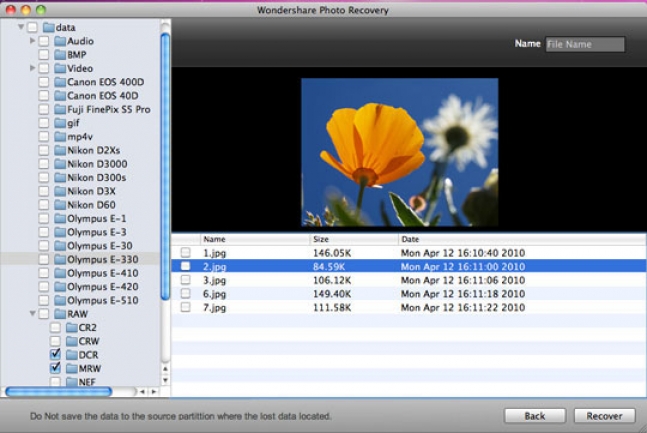Open the CR2 folder icon under RAW
Screen dimensions: 647x433
click(x=72, y=327)
